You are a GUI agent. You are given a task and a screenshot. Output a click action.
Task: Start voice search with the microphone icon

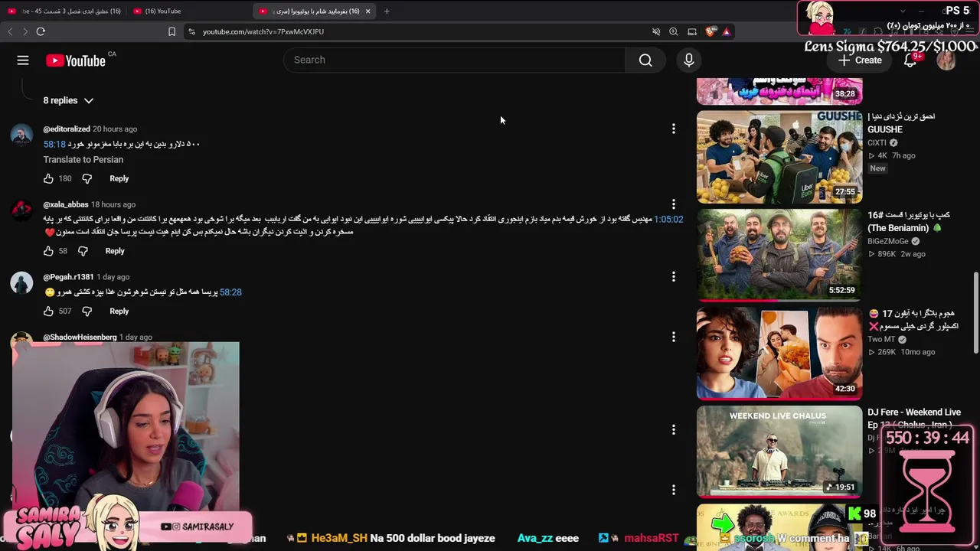pos(689,60)
